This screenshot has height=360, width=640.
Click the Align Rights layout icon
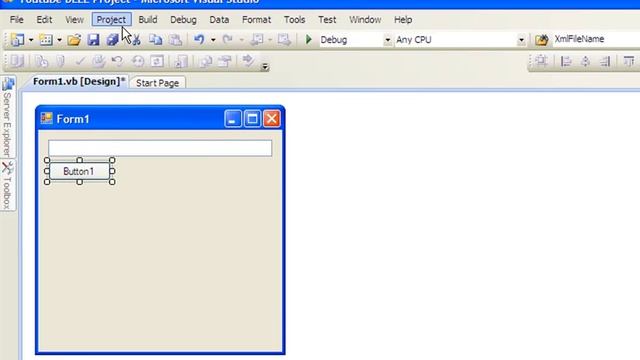coord(605,61)
